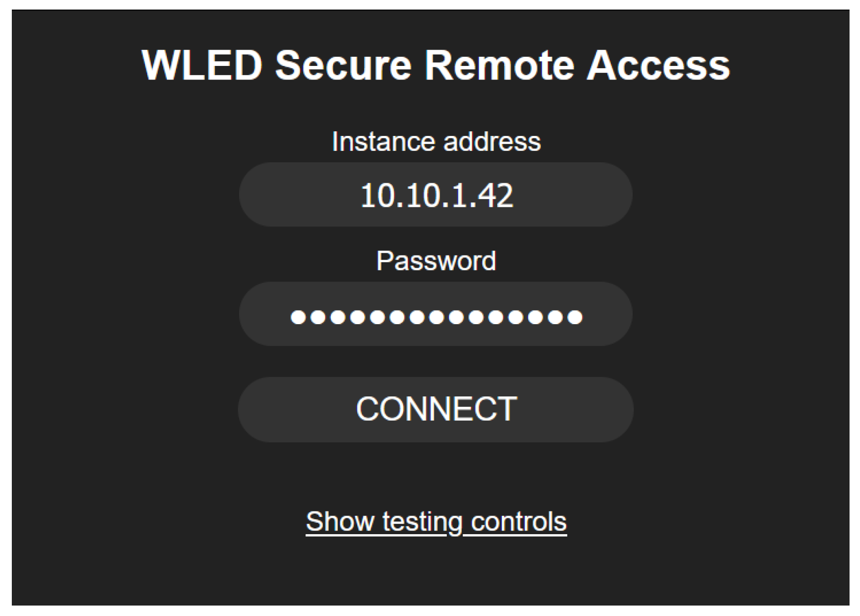Submit the login form using CONNECT

[435, 409]
